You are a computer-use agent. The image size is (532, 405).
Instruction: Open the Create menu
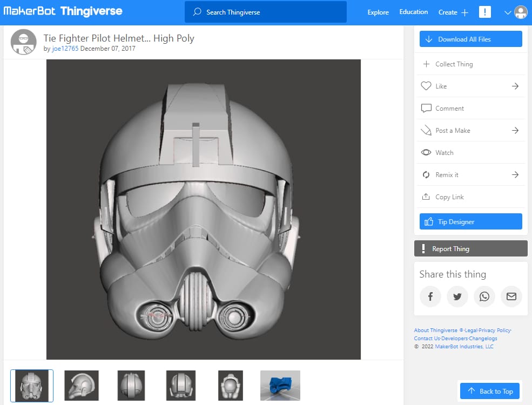[448, 12]
